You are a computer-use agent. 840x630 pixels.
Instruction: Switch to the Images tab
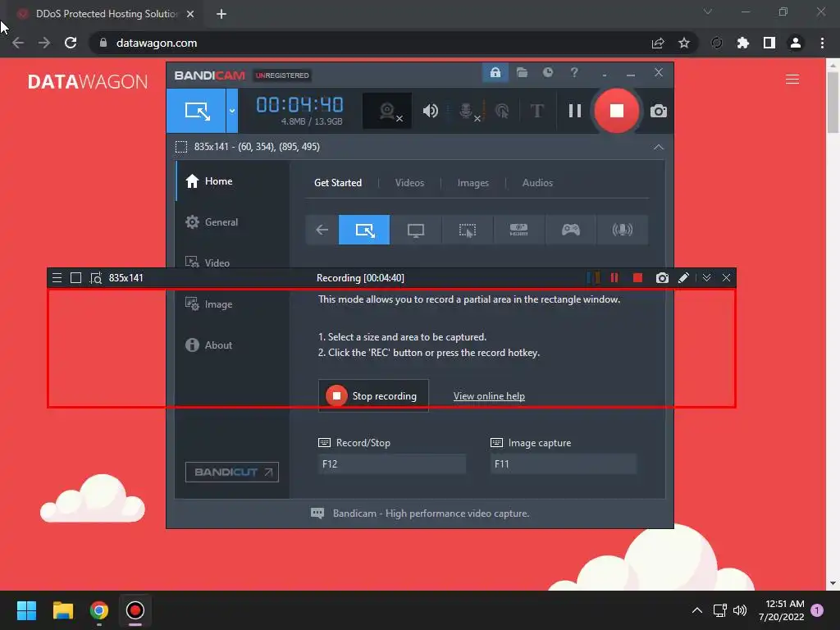pyautogui.click(x=472, y=183)
